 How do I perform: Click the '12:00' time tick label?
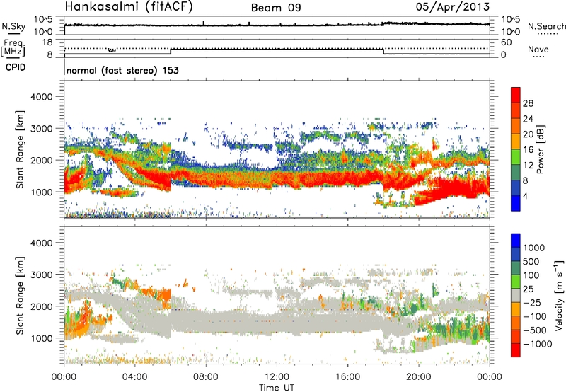(277, 377)
